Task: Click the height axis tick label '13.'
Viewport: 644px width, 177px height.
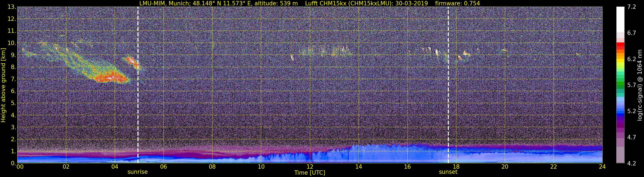Action: pos(12,7)
